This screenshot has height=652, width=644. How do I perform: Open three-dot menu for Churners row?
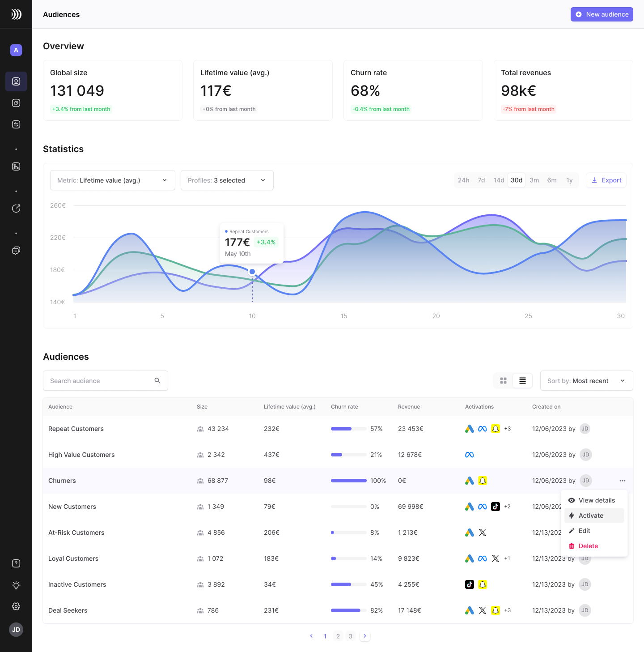coord(623,481)
